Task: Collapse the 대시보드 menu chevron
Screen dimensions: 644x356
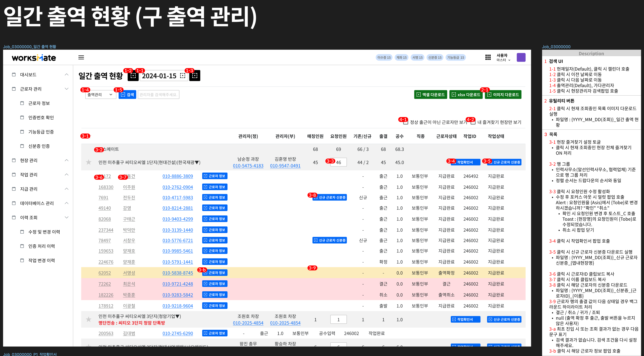Action: pyautogui.click(x=67, y=74)
